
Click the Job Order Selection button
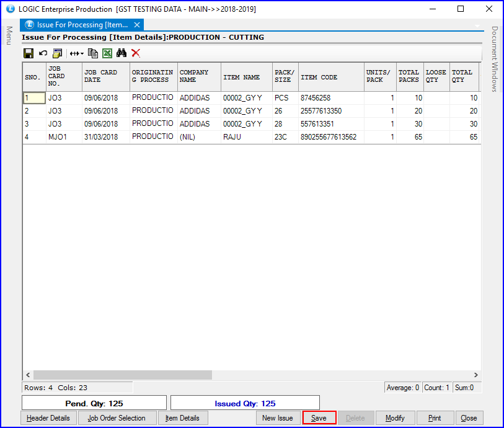(x=117, y=417)
